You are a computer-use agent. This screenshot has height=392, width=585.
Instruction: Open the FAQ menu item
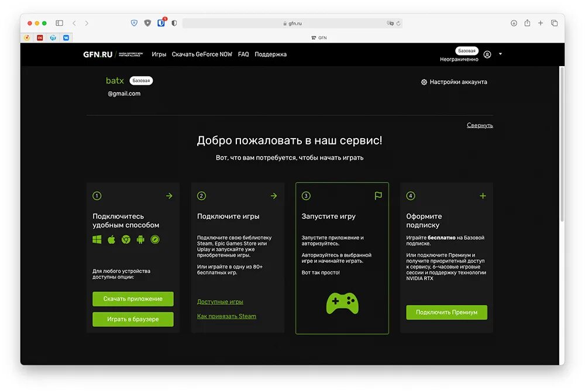coord(243,54)
